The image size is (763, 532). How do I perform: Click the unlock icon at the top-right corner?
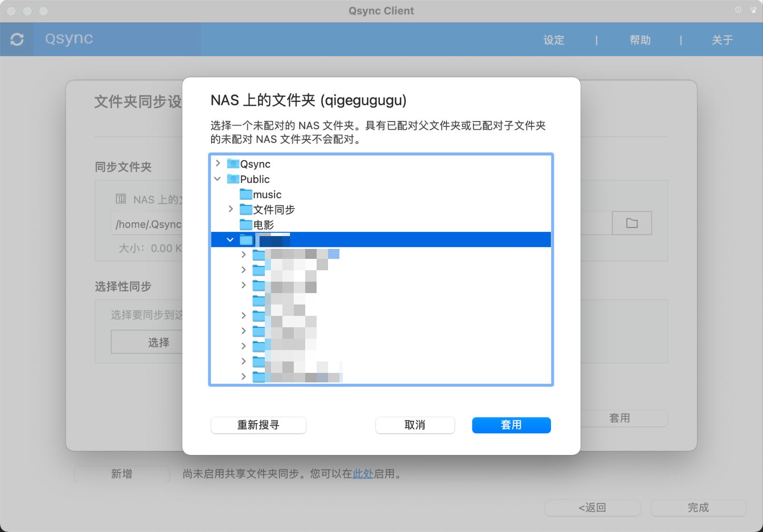pos(753,9)
